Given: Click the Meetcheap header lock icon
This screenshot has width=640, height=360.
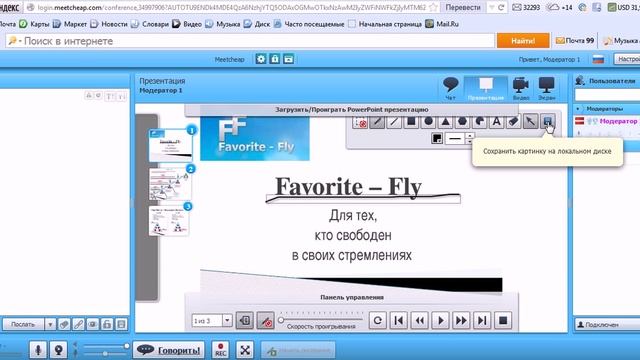Looking at the screenshot, I should (x=275, y=59).
